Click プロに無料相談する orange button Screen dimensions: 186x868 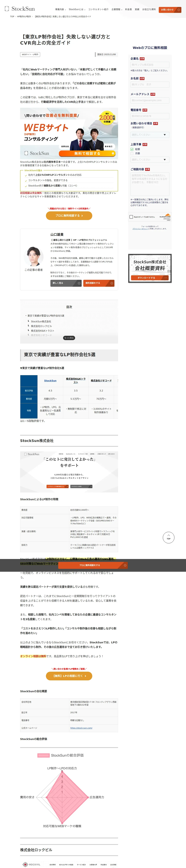(x=69, y=216)
